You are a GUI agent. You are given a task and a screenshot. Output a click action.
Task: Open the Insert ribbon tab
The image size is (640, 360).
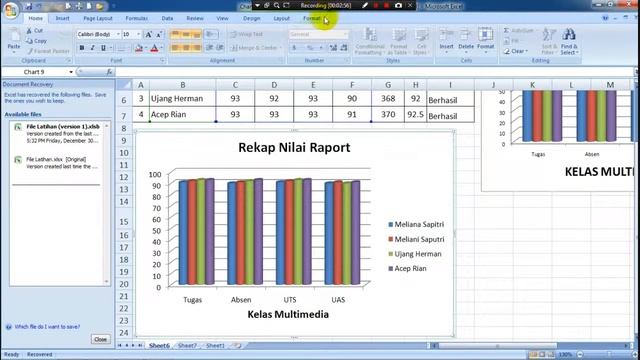pos(62,18)
